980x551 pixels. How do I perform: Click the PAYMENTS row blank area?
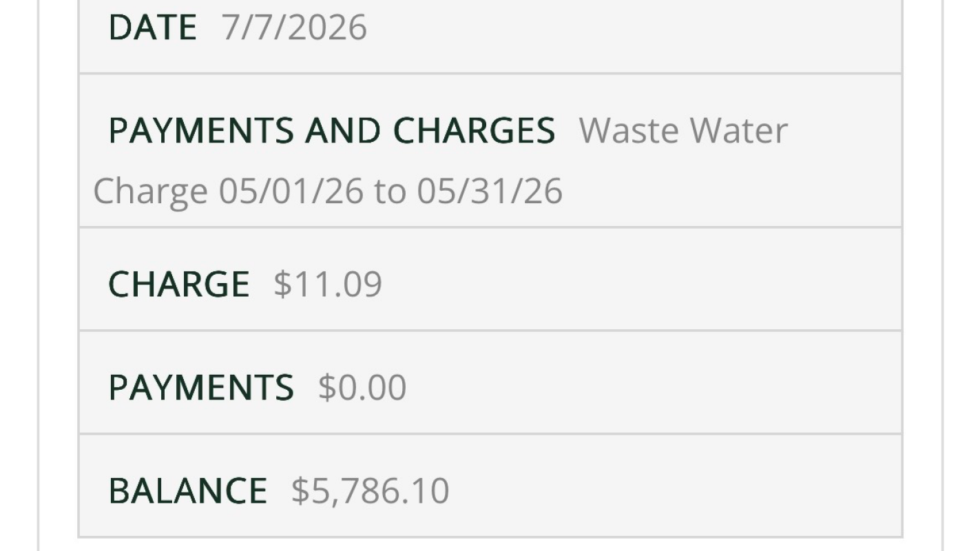click(654, 383)
